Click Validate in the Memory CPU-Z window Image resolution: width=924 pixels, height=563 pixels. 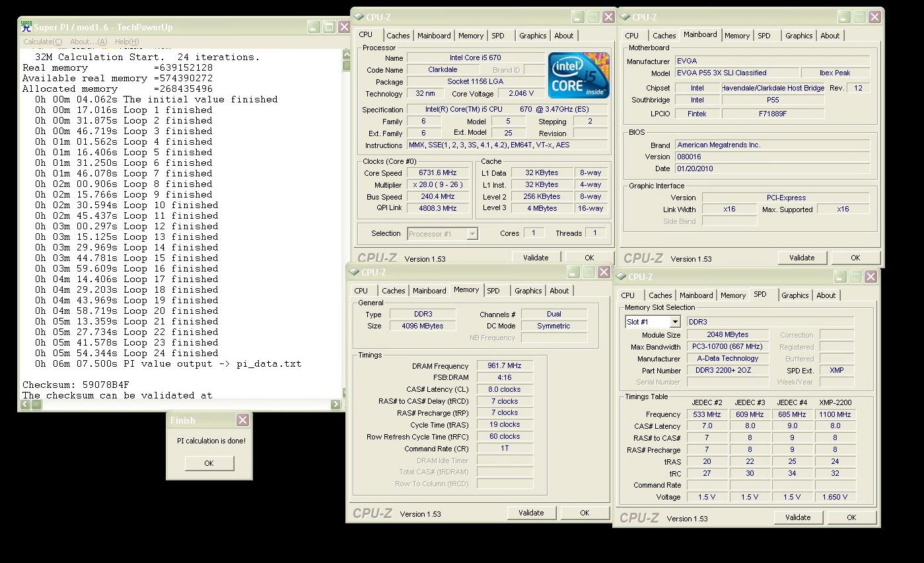[531, 513]
